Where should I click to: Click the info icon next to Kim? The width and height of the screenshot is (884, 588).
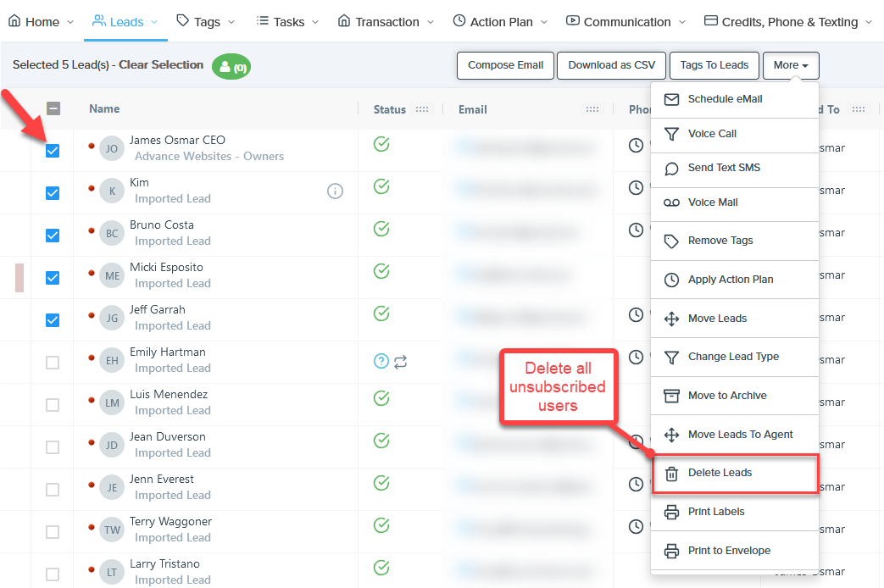pos(335,191)
